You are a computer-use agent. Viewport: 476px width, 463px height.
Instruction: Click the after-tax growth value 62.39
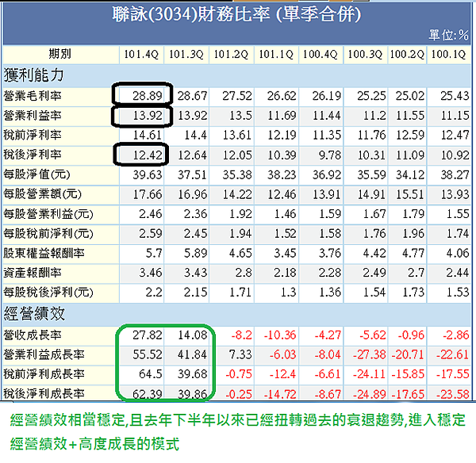coord(148,394)
